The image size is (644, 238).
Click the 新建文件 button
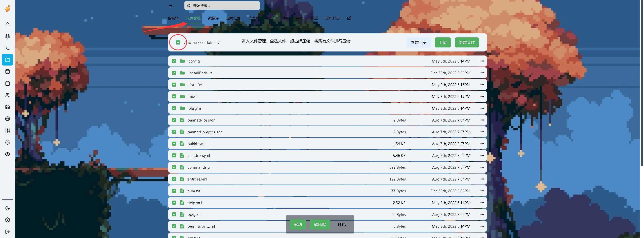pyautogui.click(x=467, y=42)
